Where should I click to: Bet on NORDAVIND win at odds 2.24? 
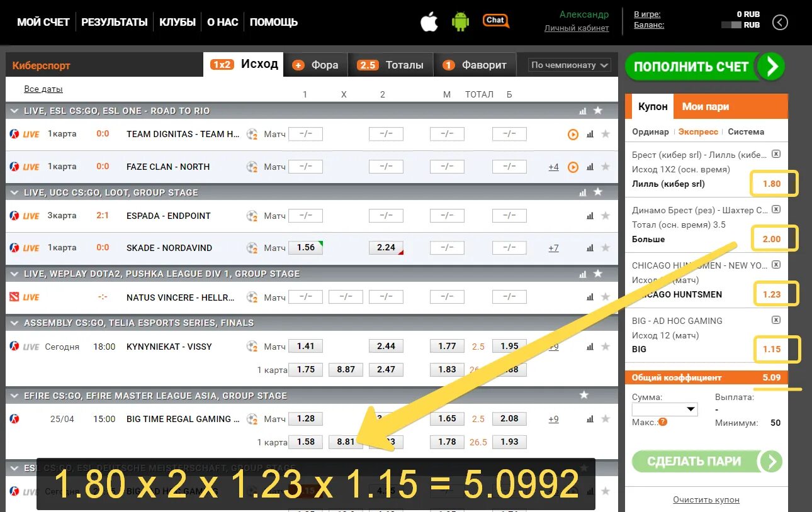click(x=386, y=248)
